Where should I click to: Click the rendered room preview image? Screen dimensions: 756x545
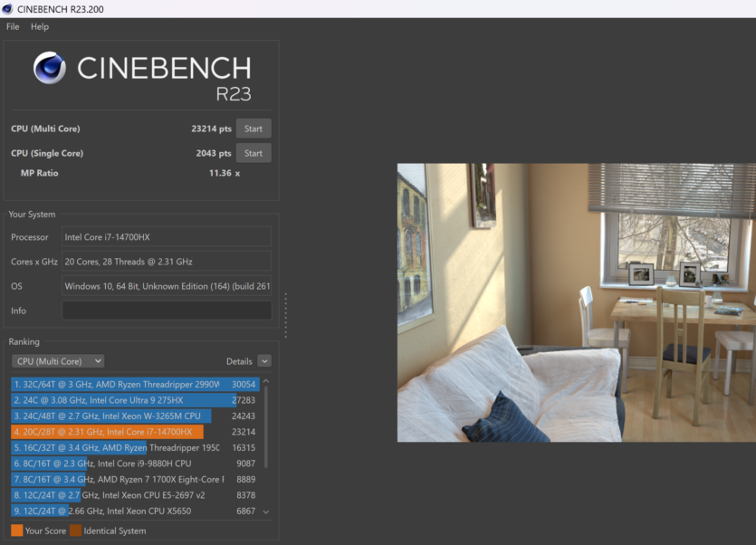pyautogui.click(x=577, y=302)
